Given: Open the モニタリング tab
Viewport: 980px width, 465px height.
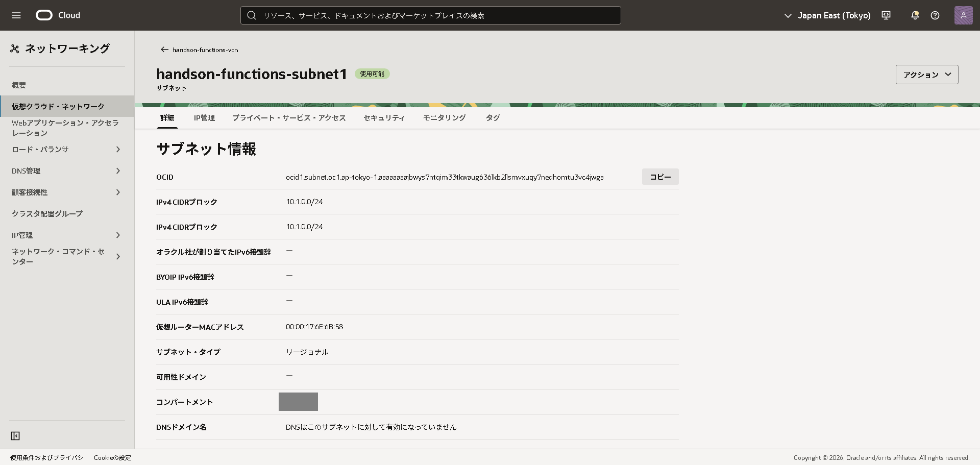Looking at the screenshot, I should (445, 118).
